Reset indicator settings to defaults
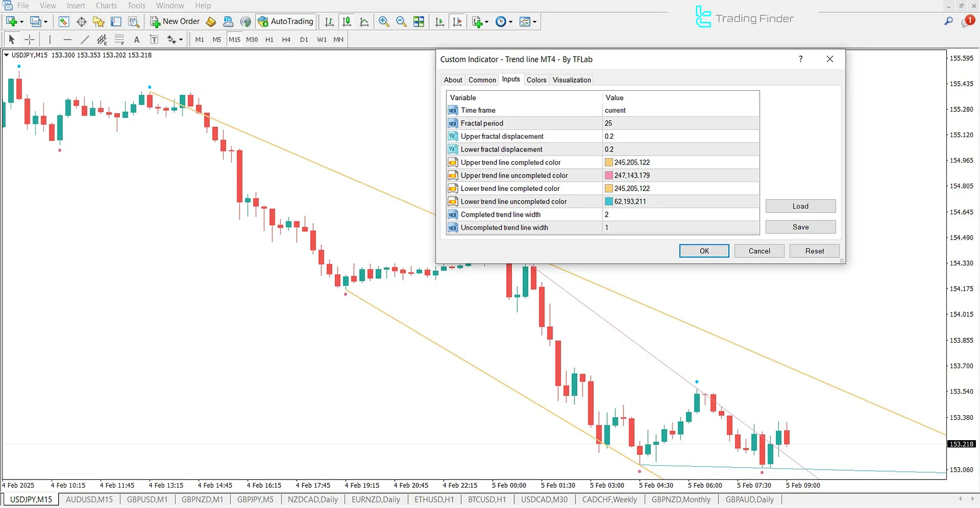This screenshot has height=508, width=980. tap(814, 250)
